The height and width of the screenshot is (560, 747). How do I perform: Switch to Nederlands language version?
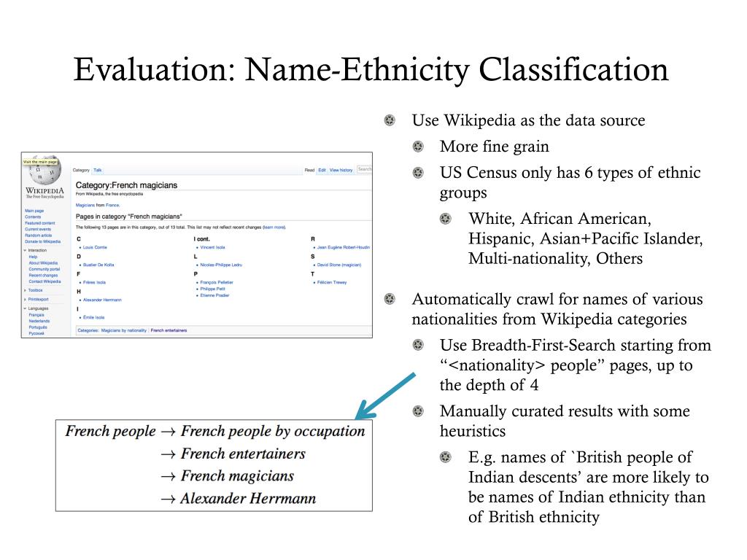coord(39,321)
